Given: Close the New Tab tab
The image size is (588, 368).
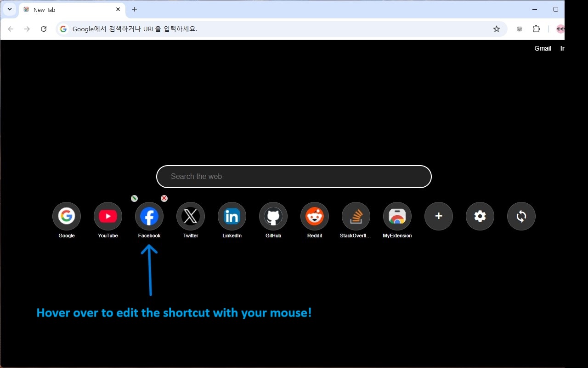Looking at the screenshot, I should coord(118,9).
